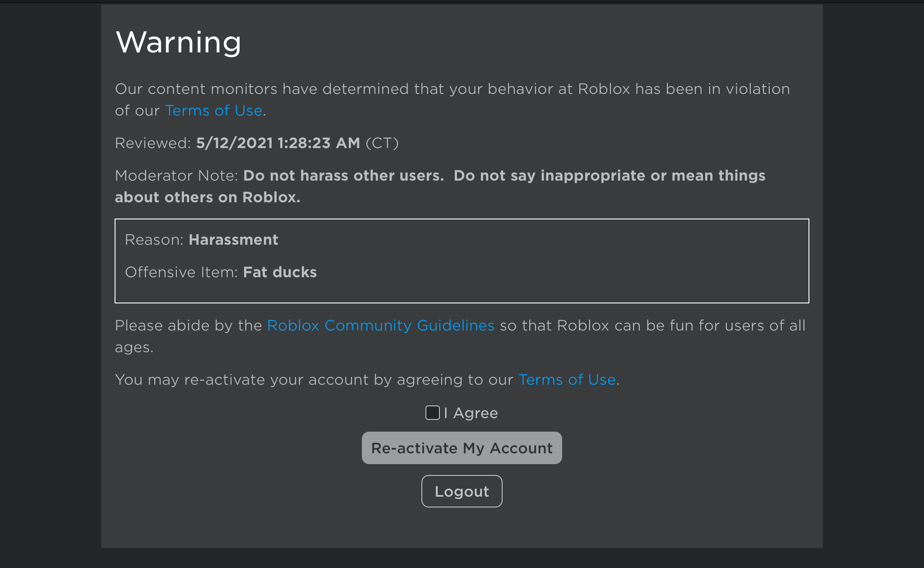924x568 pixels.
Task: Click the '(CT)' timezone label
Action: point(382,143)
